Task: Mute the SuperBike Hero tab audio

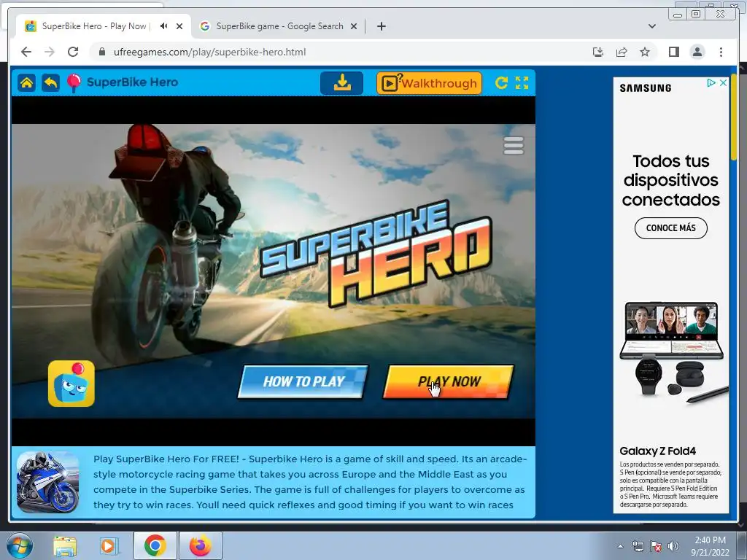Action: point(164,26)
